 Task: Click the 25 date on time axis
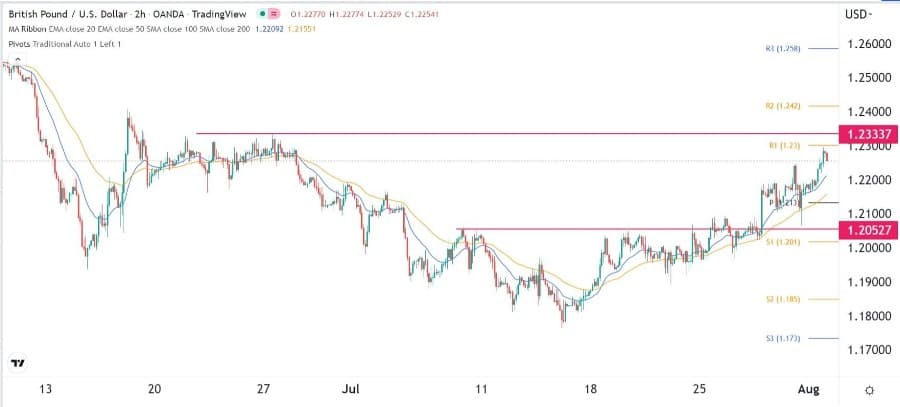point(699,389)
